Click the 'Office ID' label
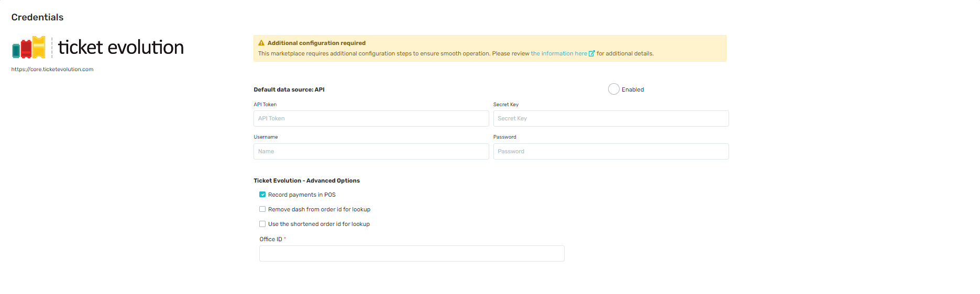Viewport: 980px width, 294px height. [x=271, y=239]
